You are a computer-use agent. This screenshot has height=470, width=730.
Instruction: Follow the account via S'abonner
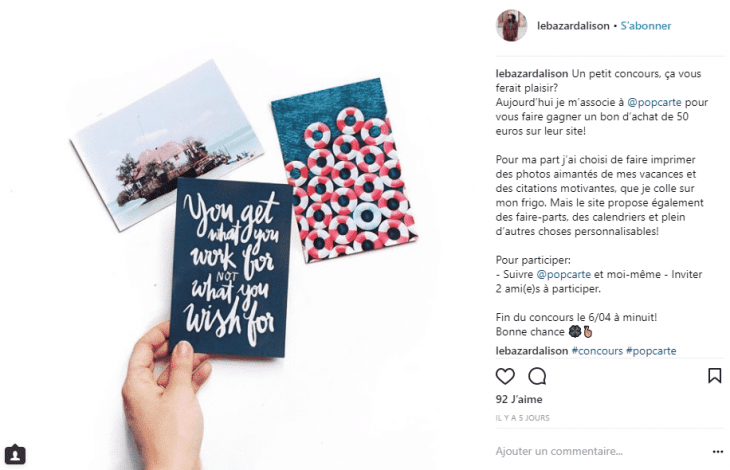click(646, 26)
